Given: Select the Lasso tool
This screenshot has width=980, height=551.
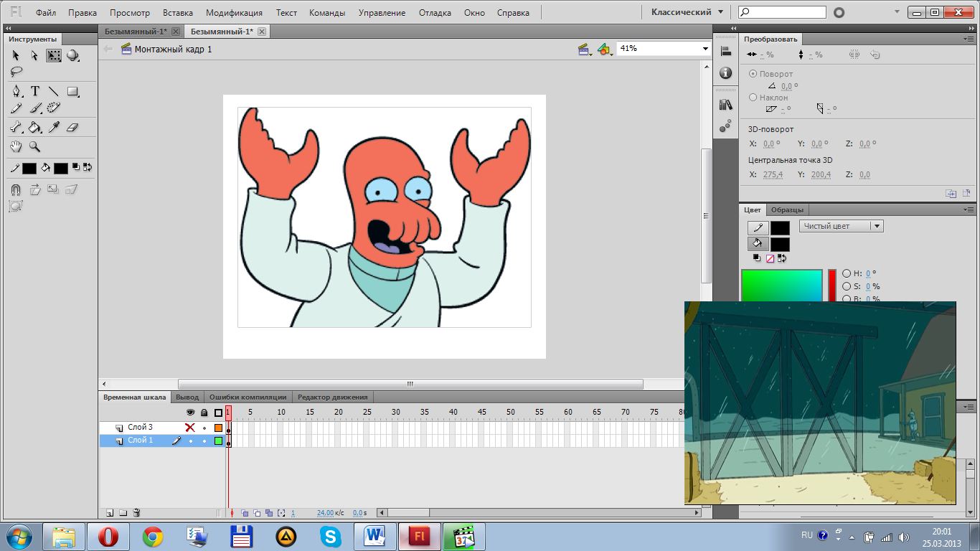Looking at the screenshot, I should (16, 71).
